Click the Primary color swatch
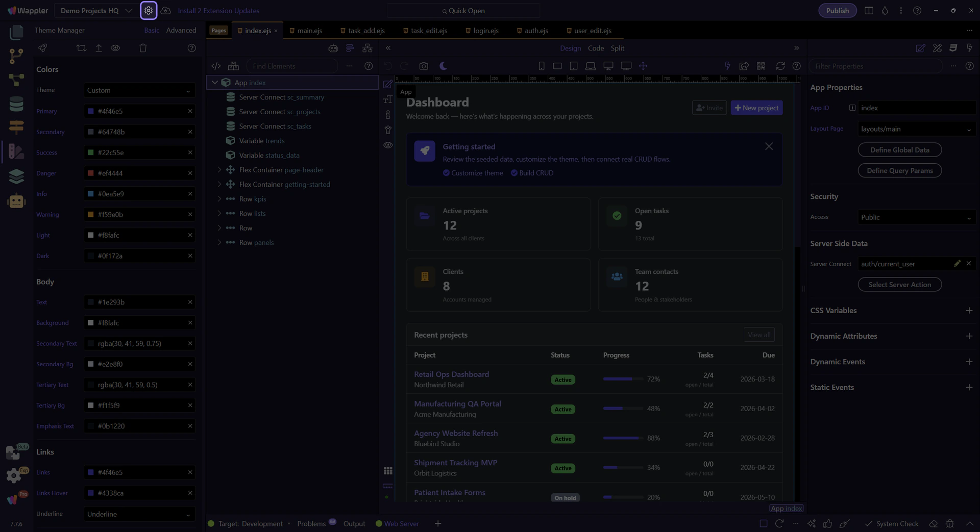Image resolution: width=980 pixels, height=532 pixels. 91,111
